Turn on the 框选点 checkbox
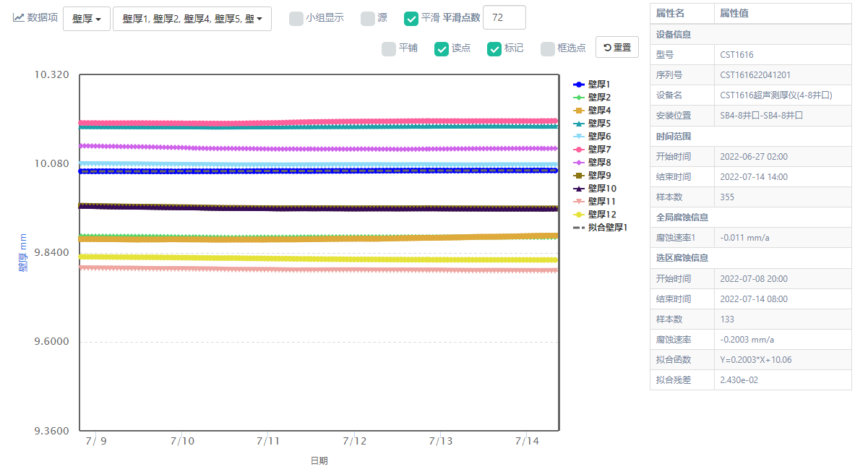Screen dimensions: 868x472 point(547,48)
